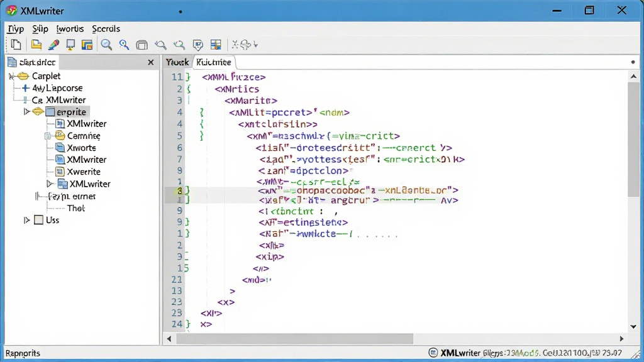Open the Iwortls menu

[70, 29]
